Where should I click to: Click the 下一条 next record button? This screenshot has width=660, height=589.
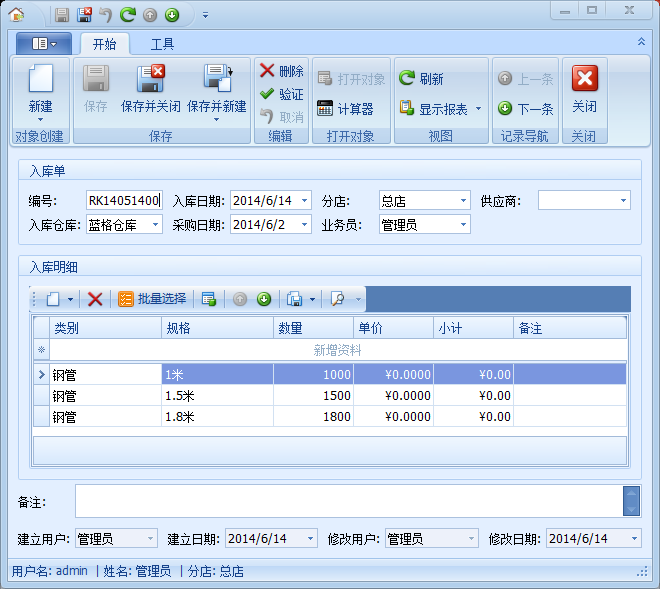[x=526, y=109]
